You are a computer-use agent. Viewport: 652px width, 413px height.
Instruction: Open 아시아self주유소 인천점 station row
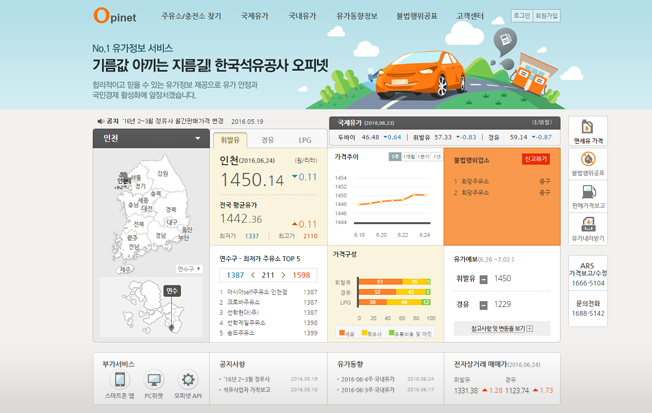coord(269,292)
